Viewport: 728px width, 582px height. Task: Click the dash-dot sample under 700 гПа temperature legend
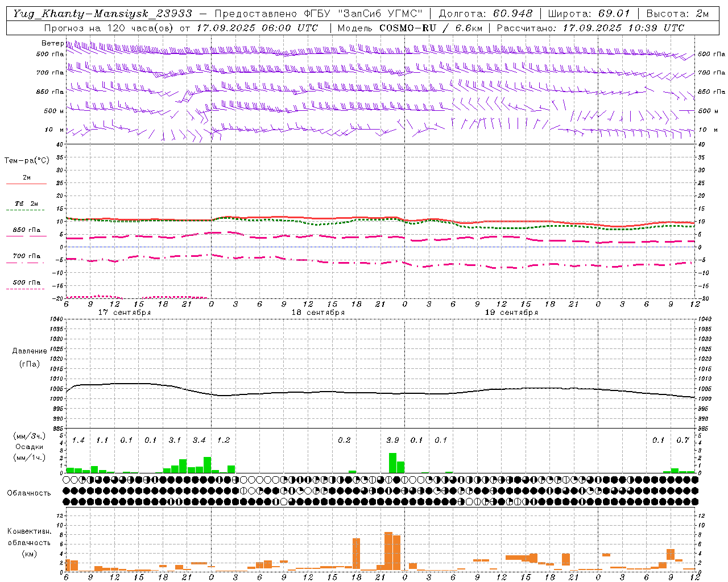(26, 263)
